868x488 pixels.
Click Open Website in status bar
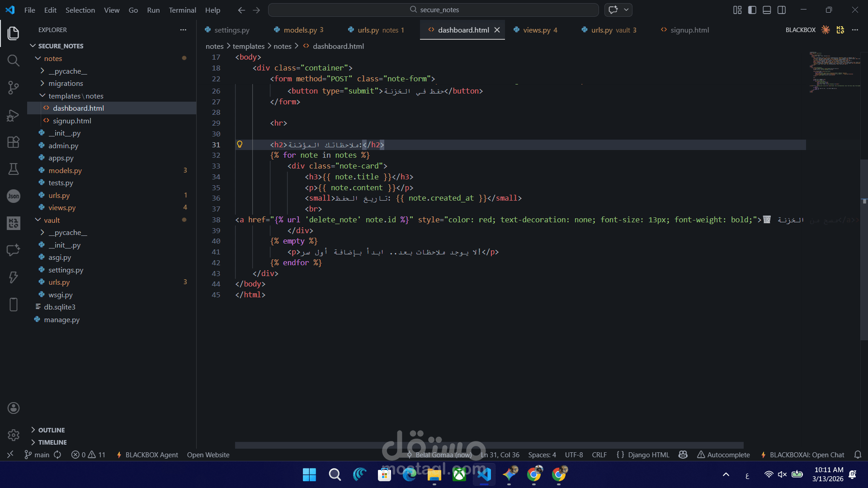(x=208, y=455)
